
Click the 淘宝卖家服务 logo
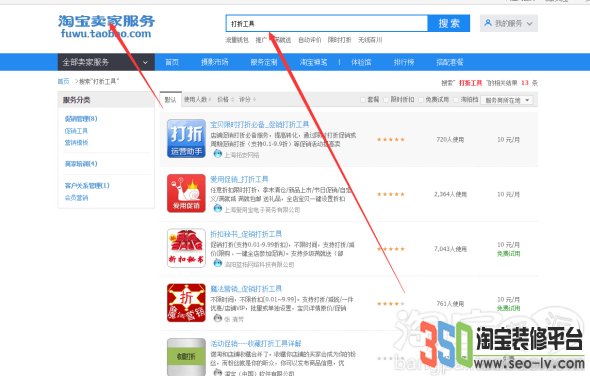click(x=106, y=26)
